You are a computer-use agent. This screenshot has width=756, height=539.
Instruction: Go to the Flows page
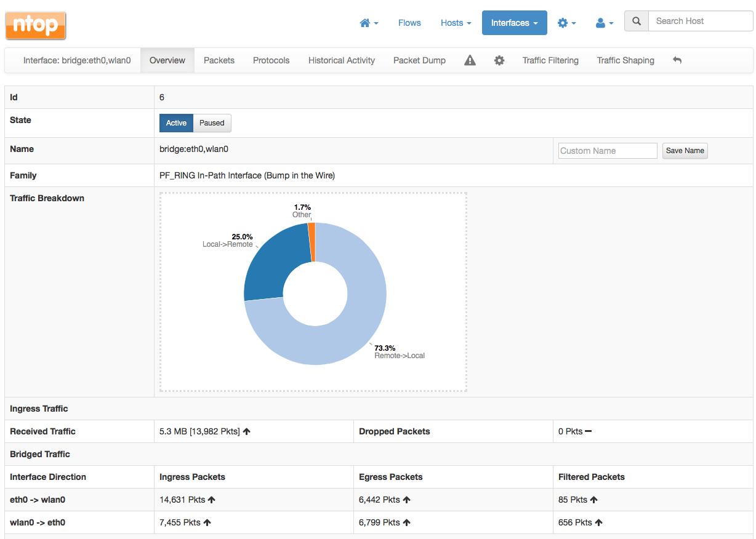click(x=409, y=23)
